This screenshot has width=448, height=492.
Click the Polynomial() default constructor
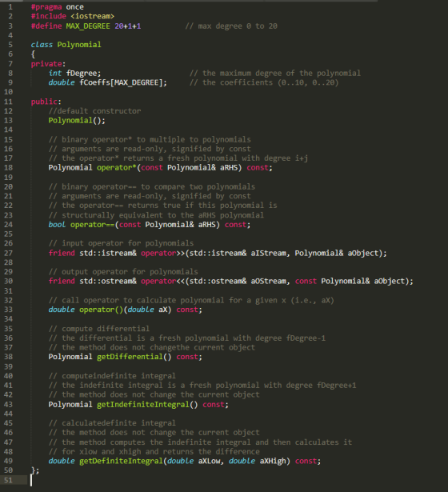(x=77, y=121)
